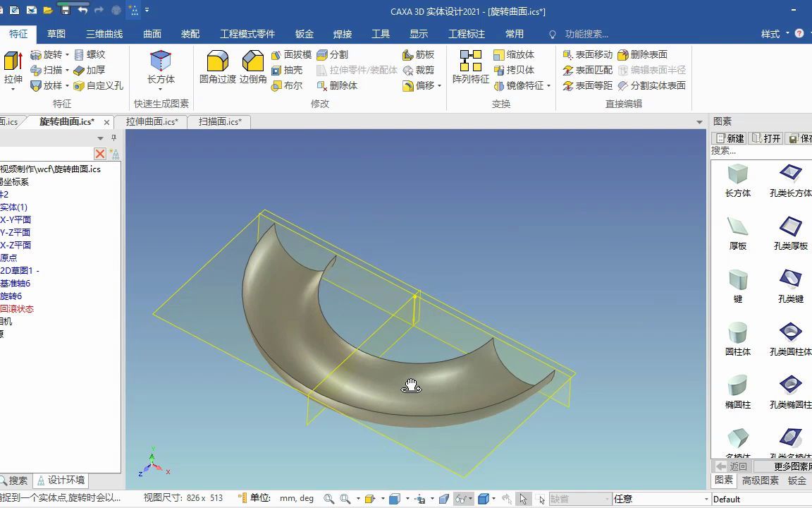Choose the 筋板 rib tool
Viewport: 812px width, 508px height.
point(419,54)
